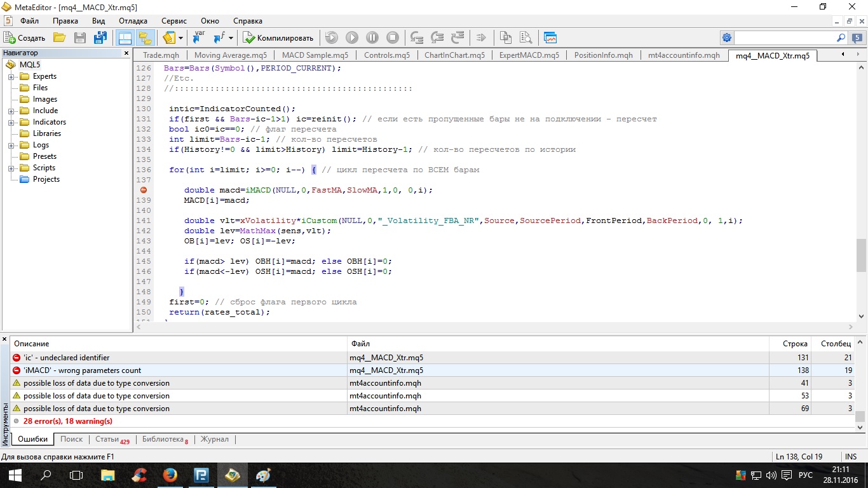Save the file with the floppy disk icon

80,37
